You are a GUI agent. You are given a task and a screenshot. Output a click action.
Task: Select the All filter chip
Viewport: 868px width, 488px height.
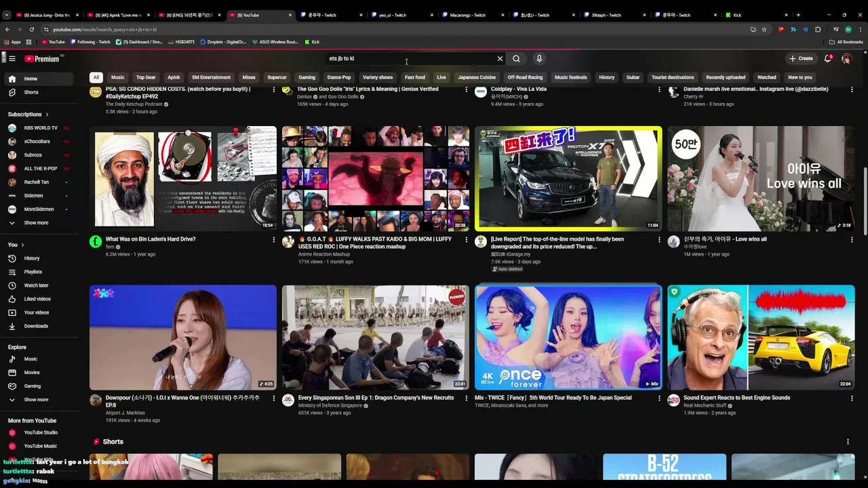coord(96,77)
